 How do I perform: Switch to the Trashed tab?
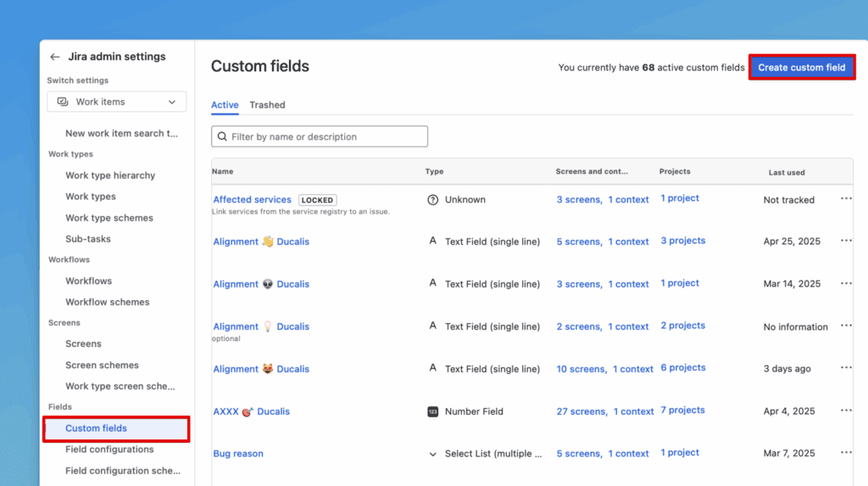point(267,105)
